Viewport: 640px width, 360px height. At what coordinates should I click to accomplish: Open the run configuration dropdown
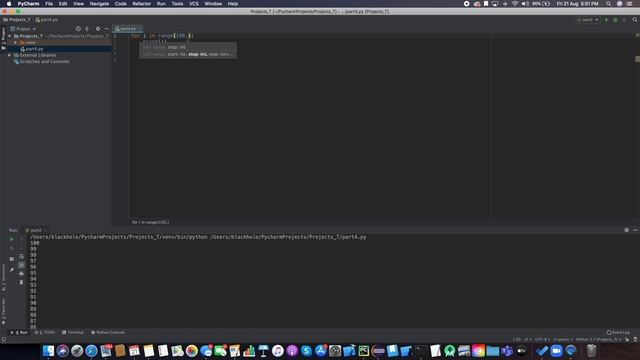(588, 20)
